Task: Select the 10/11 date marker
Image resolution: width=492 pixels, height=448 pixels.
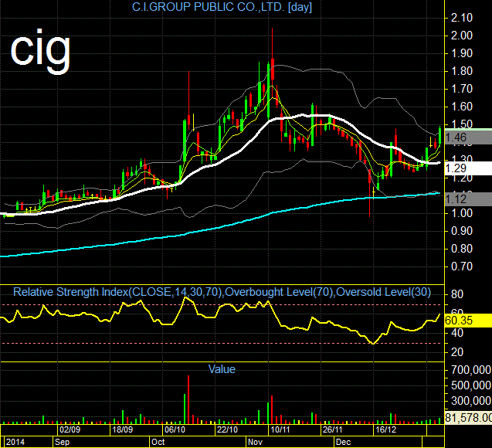Action: (280, 429)
